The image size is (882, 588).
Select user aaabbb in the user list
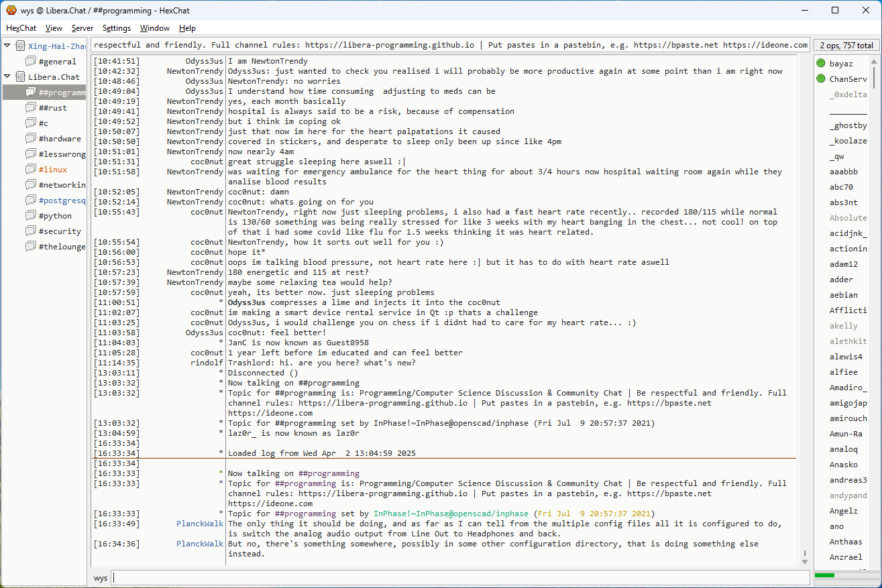tap(843, 172)
